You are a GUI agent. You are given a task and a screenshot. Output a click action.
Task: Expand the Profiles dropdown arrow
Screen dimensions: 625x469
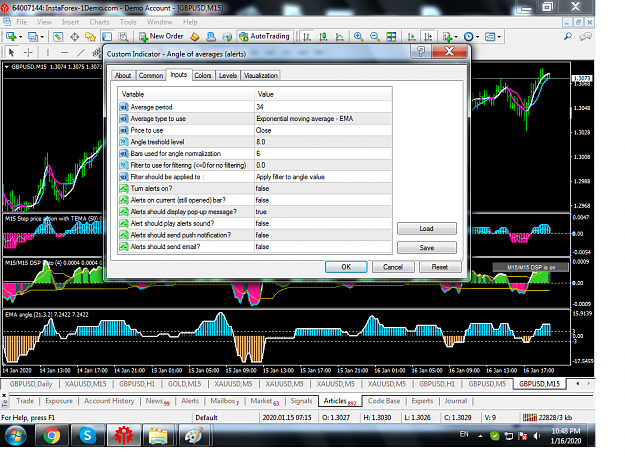[42, 37]
